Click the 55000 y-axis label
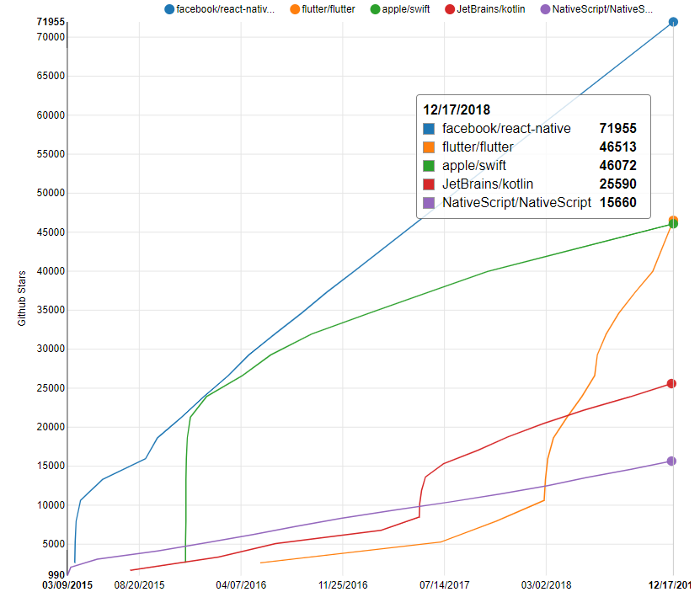This screenshot has height=608, width=700. [x=51, y=154]
